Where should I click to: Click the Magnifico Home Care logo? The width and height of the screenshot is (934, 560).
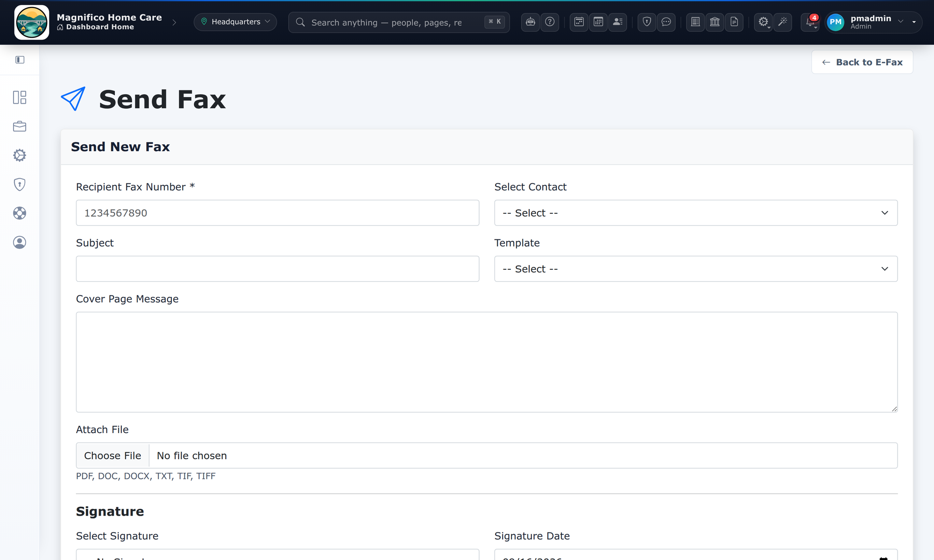[32, 22]
